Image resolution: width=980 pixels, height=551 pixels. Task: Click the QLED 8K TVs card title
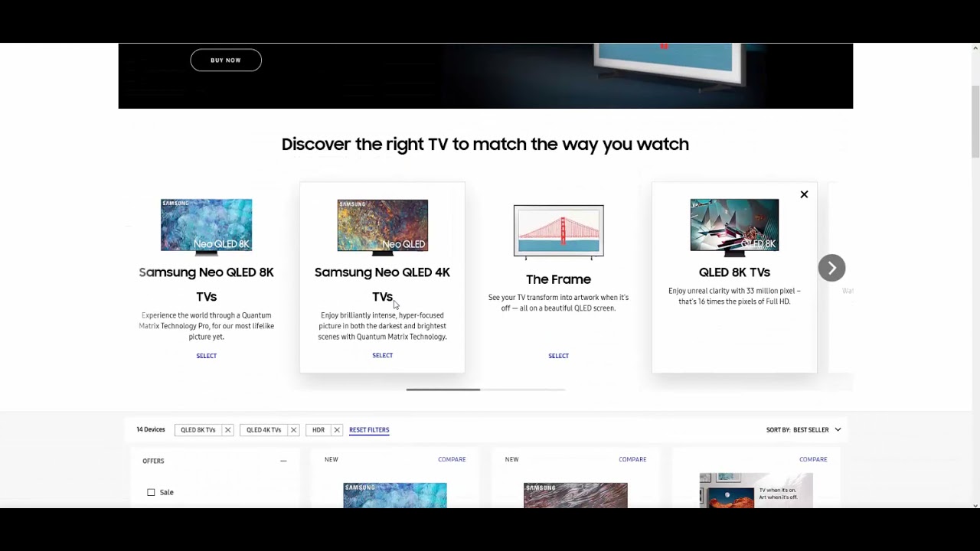pyautogui.click(x=734, y=272)
